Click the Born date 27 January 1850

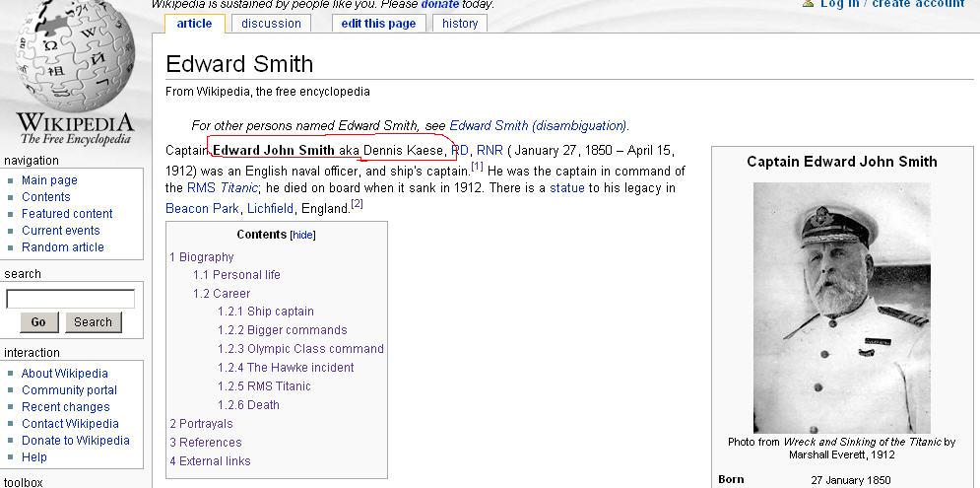pos(851,480)
